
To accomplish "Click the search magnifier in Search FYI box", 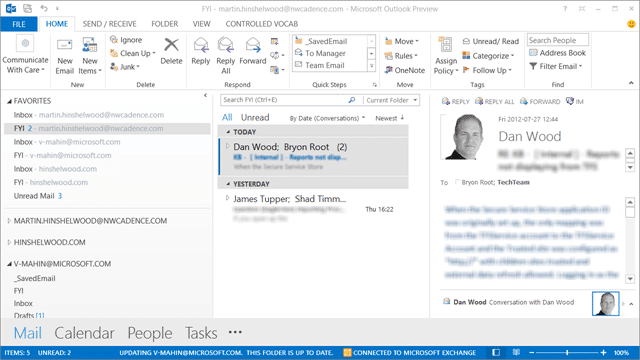I will (x=352, y=100).
